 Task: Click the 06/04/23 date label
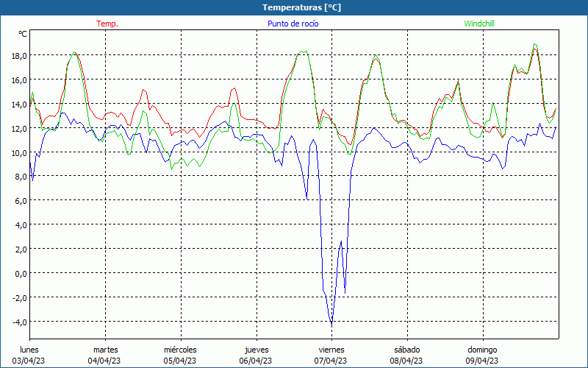tap(256, 361)
